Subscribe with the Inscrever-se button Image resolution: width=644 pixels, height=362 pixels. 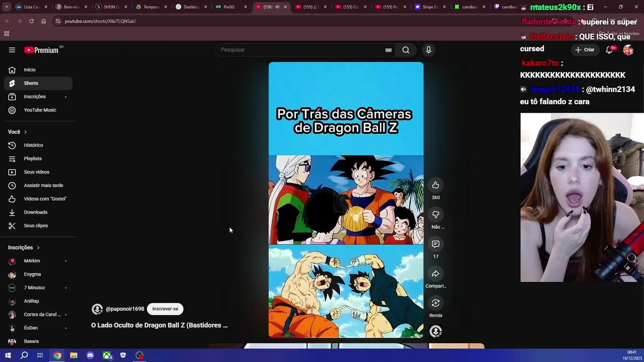(165, 309)
